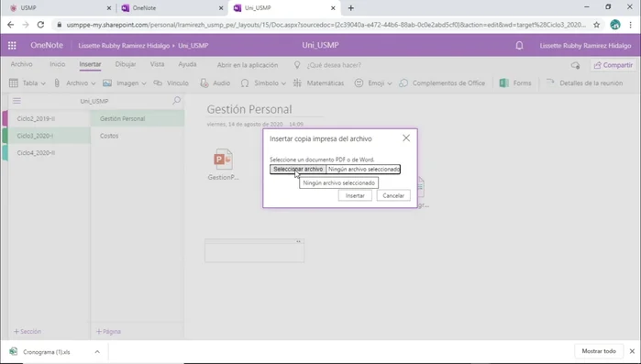
Task: Expand the Símbolo dropdown arrow
Action: click(283, 83)
